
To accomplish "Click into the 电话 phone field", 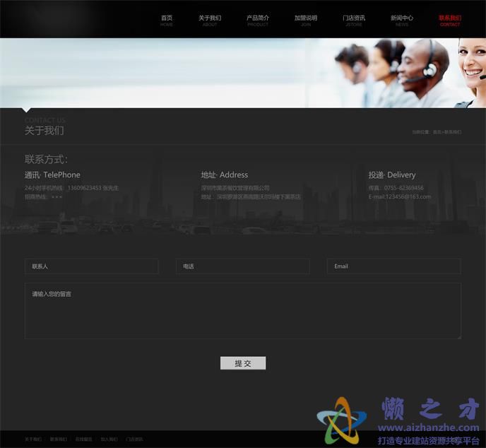I will click(x=242, y=266).
